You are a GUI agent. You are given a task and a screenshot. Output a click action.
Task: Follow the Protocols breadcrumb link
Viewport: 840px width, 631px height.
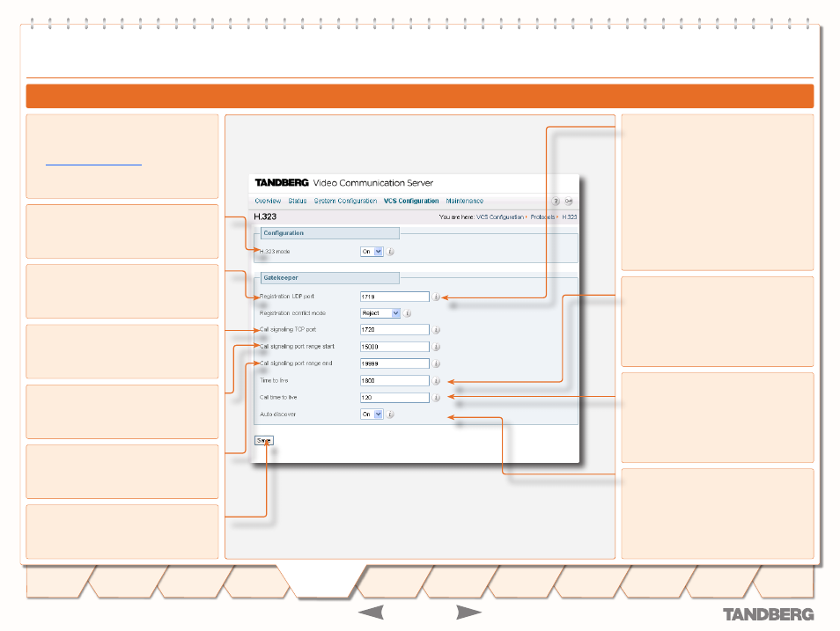tap(542, 217)
